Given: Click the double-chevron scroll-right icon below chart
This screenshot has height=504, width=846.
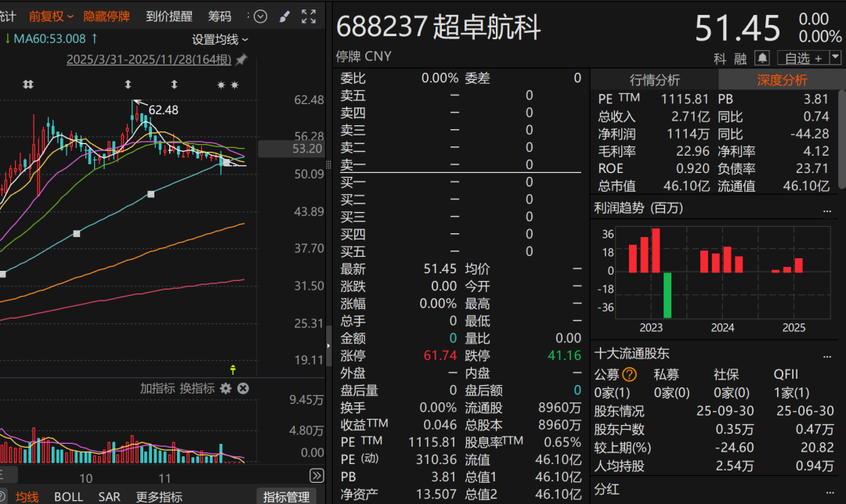Looking at the screenshot, I should tap(316, 475).
